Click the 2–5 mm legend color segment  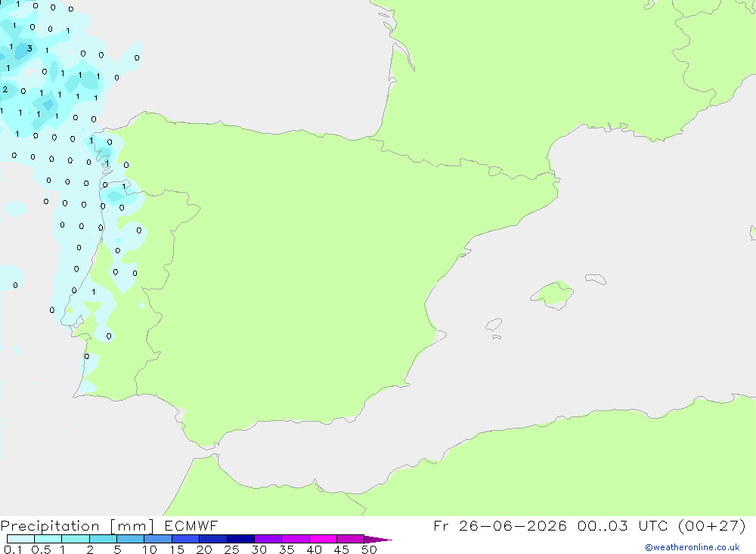tap(103, 539)
